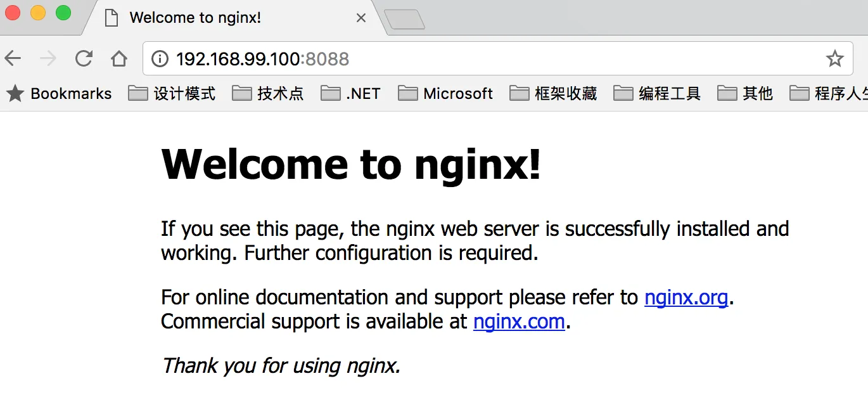Open the 其他 bookmark folder
The width and height of the screenshot is (868, 402).
click(x=745, y=94)
